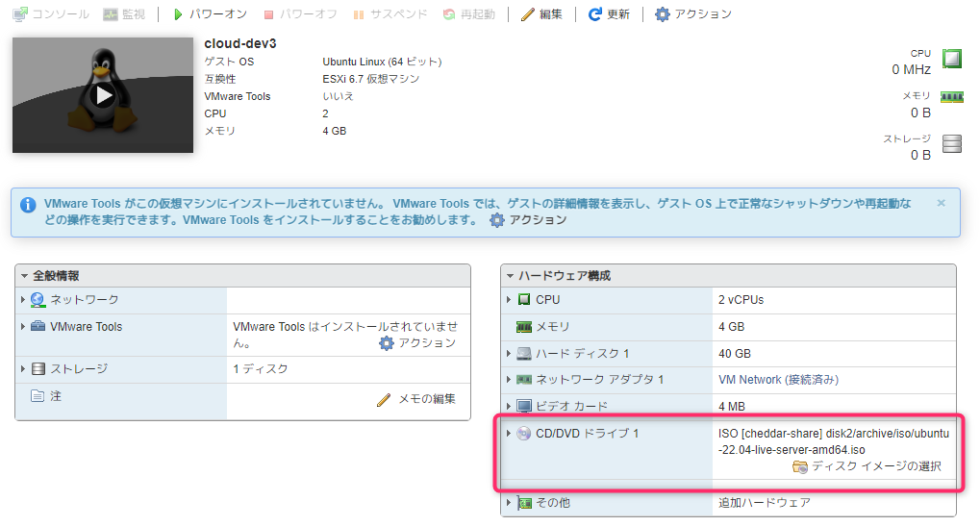The height and width of the screenshot is (526, 980).
Task: Power on the VM with パワーオン
Action: coord(211,13)
